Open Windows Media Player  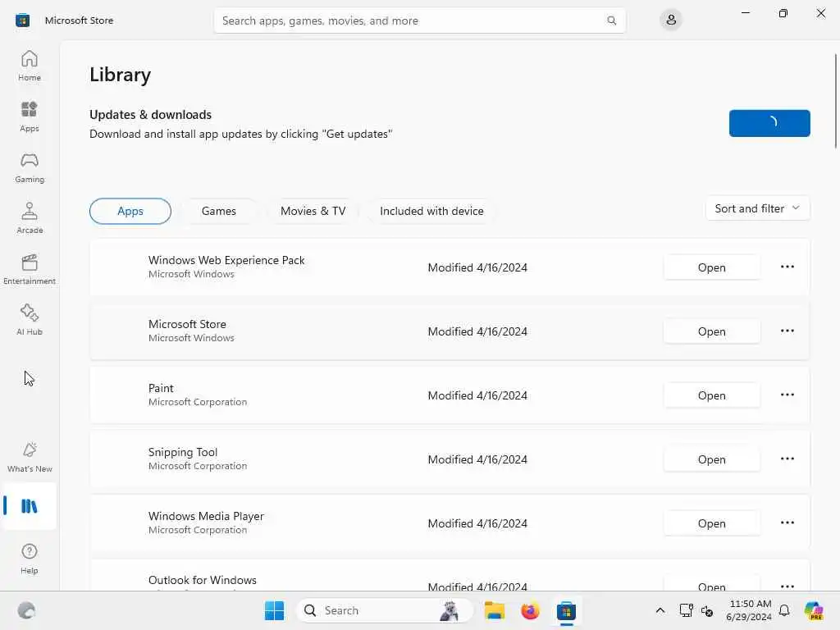click(x=711, y=523)
